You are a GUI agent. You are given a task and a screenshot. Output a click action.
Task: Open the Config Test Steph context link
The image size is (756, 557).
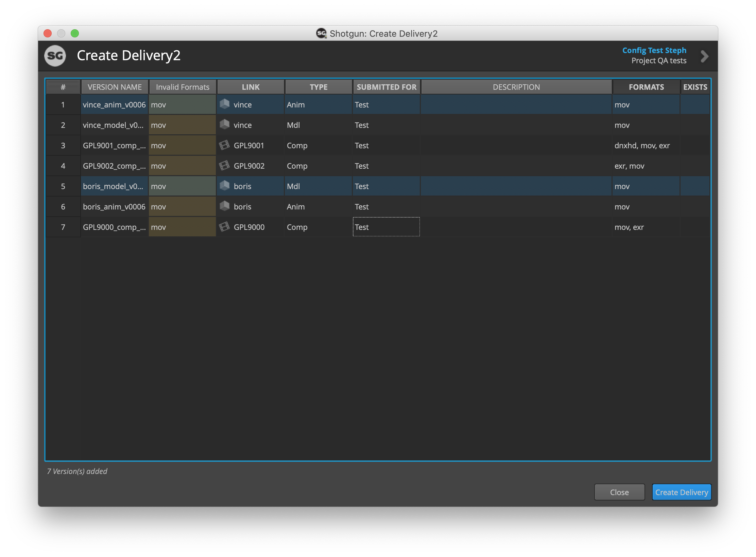[x=654, y=50]
